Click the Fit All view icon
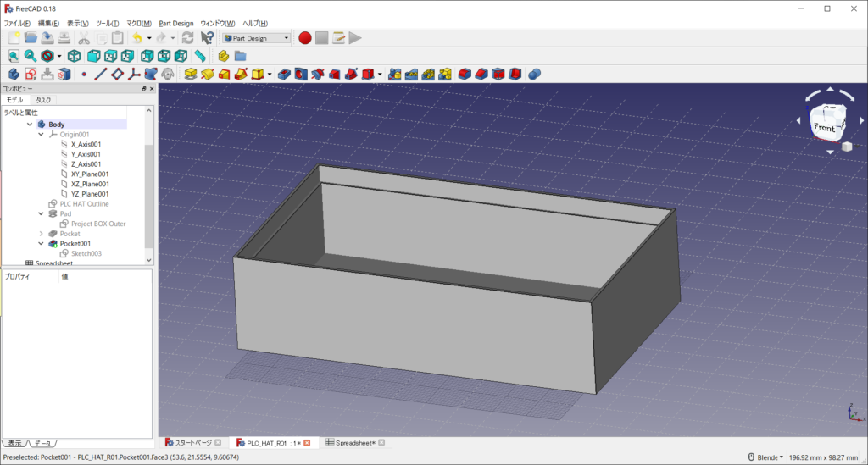868x465 pixels. tap(14, 56)
